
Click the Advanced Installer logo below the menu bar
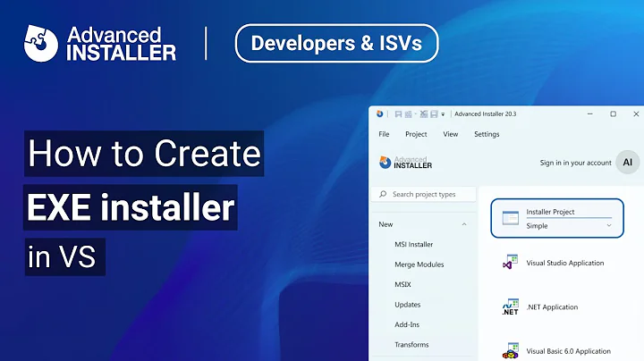405,163
